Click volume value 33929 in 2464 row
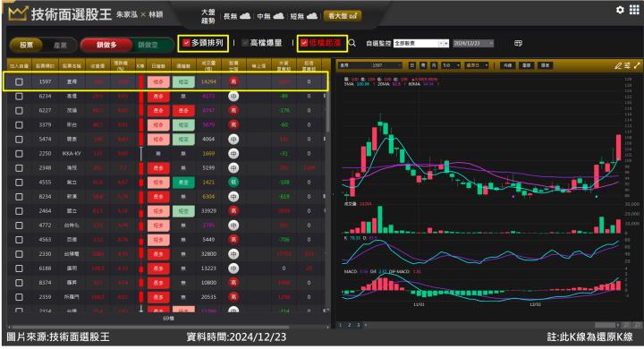This screenshot has width=644, height=349. (x=208, y=211)
